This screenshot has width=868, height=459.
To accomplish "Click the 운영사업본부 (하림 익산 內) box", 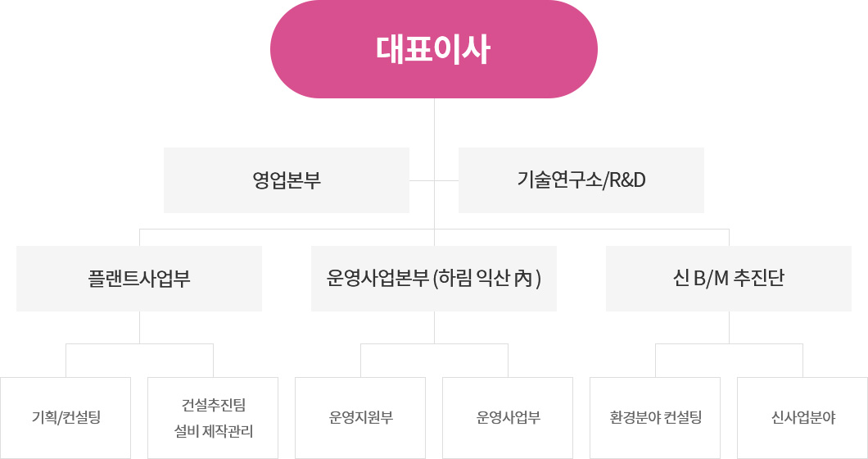I will pyautogui.click(x=434, y=279).
